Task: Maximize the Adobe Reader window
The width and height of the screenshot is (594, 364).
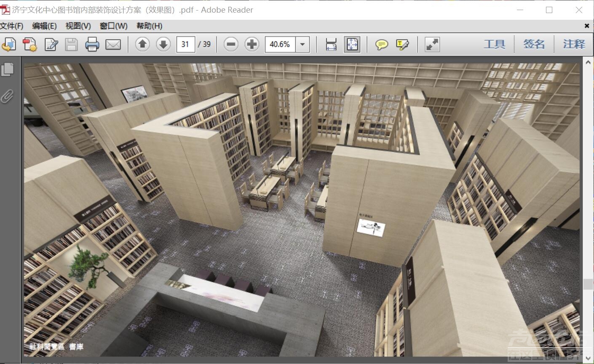Action: (x=549, y=10)
